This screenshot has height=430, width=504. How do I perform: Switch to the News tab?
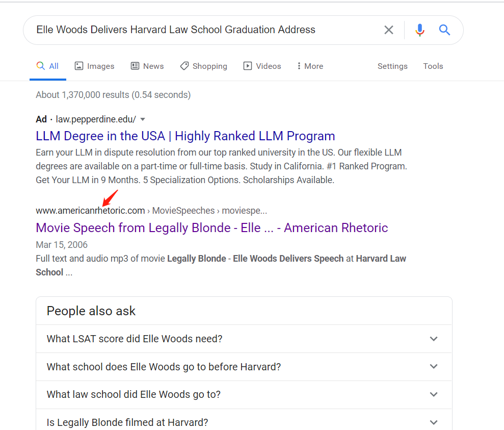click(x=147, y=66)
